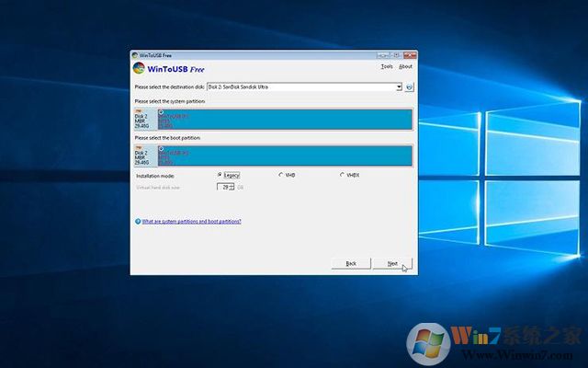Choose the VHD installation mode
Screen dimensions: 588x368
pos(280,174)
